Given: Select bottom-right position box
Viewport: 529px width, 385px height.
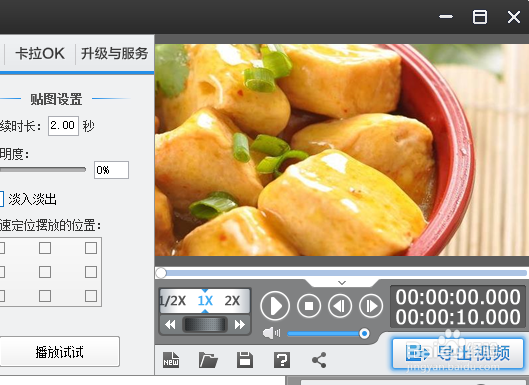Looking at the screenshot, I should [x=91, y=296].
